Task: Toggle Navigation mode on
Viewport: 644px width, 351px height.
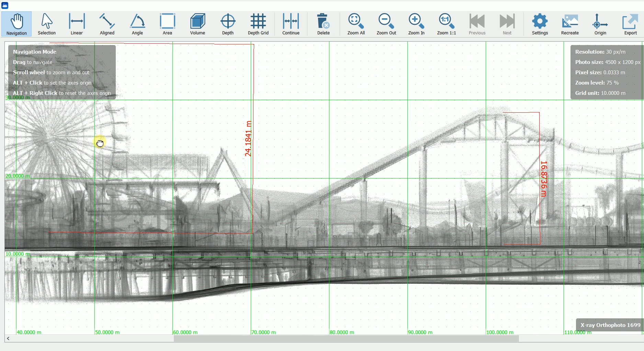Action: (16, 23)
